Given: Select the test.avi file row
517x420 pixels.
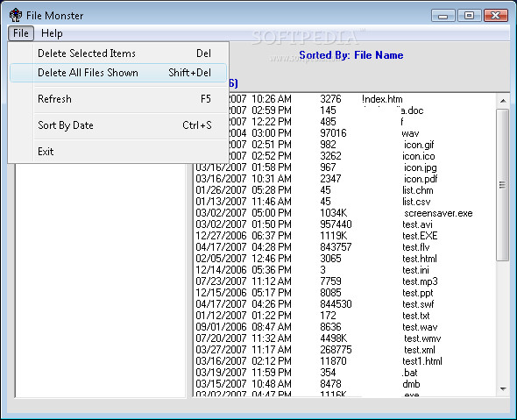Looking at the screenshot, I should tap(344, 224).
